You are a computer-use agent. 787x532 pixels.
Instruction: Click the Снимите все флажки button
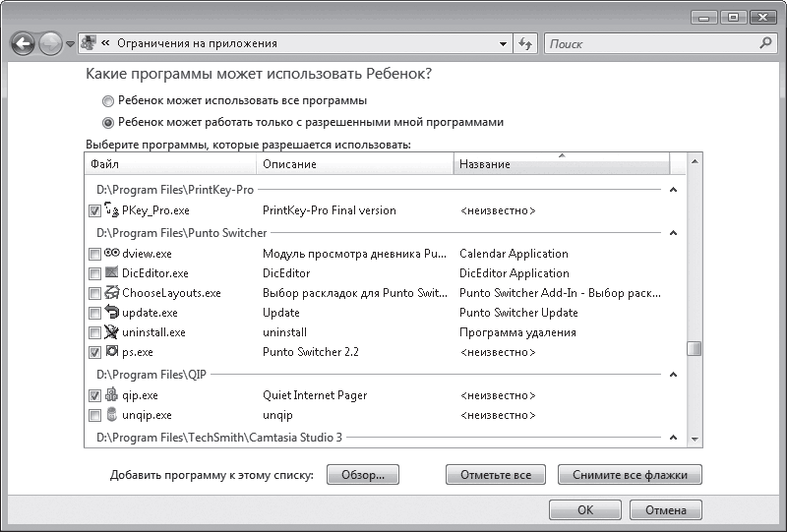[630, 475]
